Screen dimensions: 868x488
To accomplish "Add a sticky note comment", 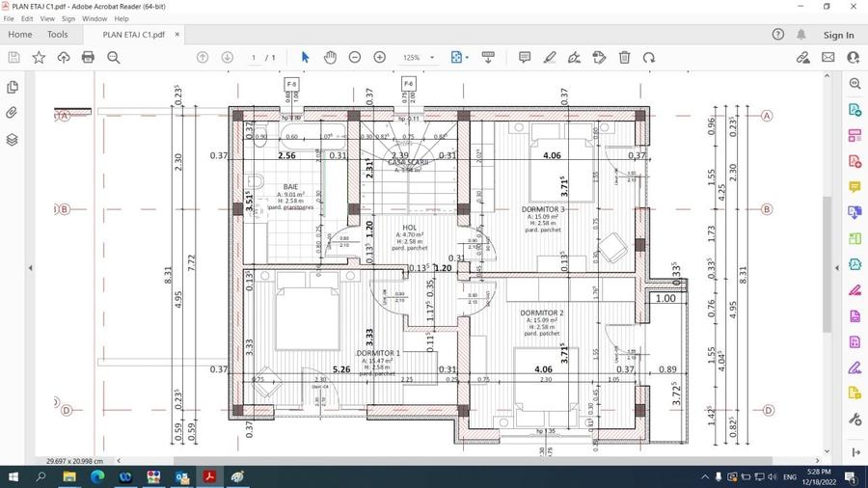I will point(525,58).
